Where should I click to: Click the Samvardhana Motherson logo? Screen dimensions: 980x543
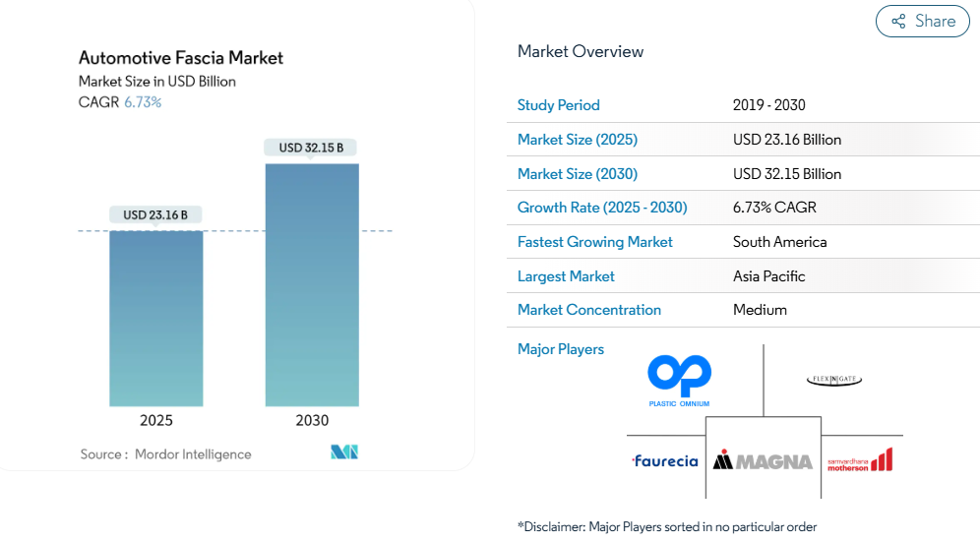(859, 460)
